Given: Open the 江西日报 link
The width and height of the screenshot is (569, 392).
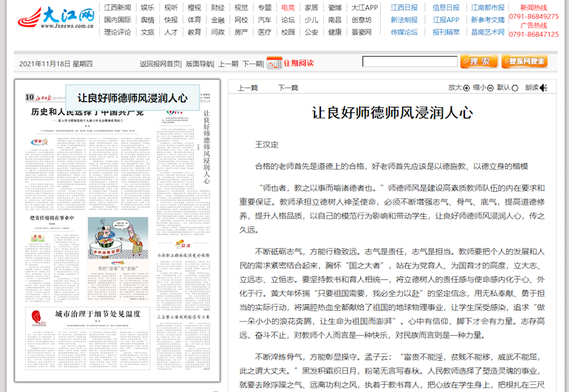Looking at the screenshot, I should (404, 7).
